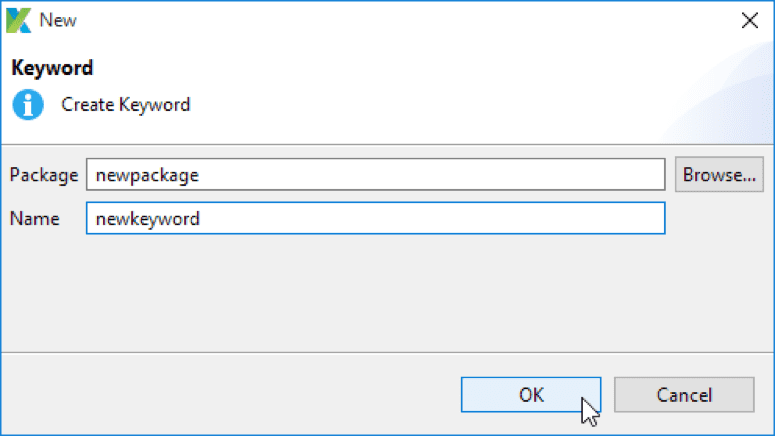Click empty title bar area
The image size is (775, 436).
400,20
